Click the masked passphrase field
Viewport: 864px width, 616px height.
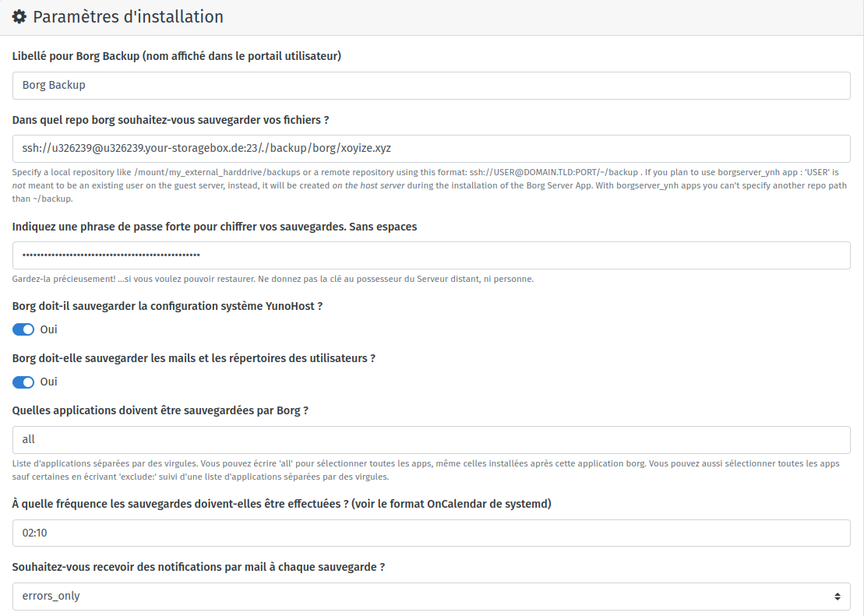click(x=431, y=255)
